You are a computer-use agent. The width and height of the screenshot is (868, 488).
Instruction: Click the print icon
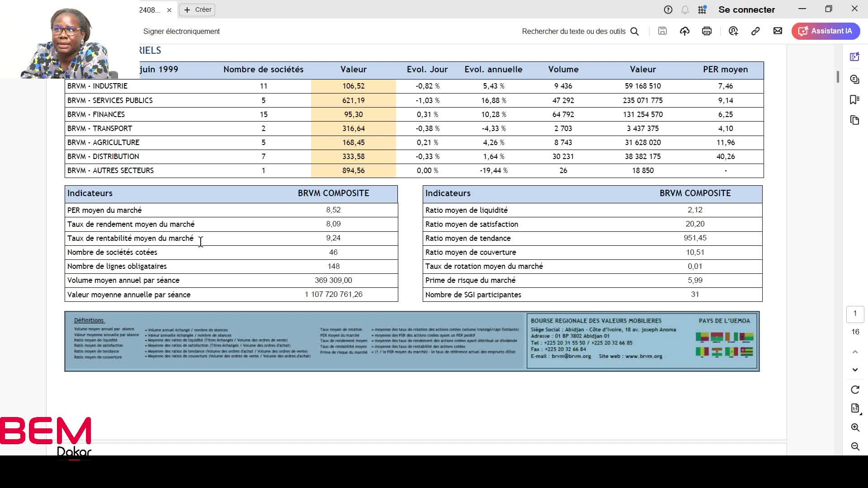tap(707, 31)
